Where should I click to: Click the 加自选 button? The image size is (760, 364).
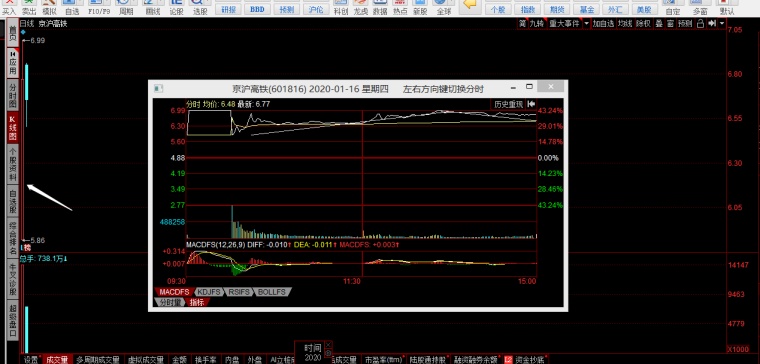tap(603, 23)
